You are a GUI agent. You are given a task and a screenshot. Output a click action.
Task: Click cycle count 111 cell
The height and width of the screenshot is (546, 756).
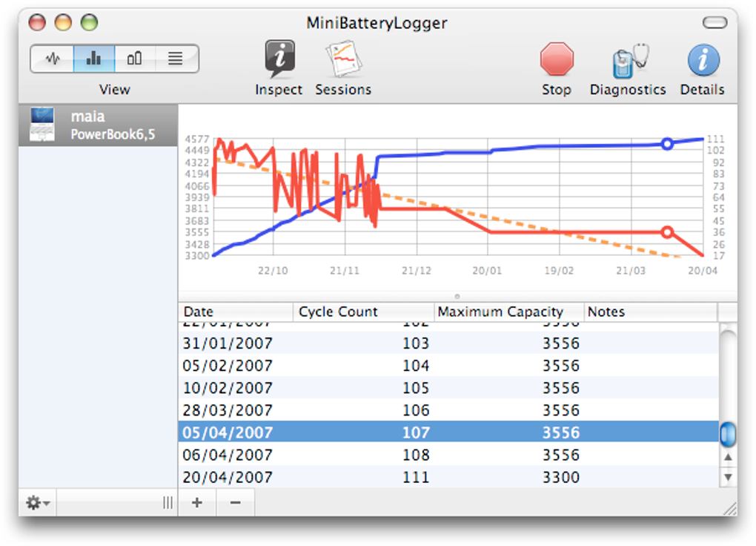pos(416,477)
